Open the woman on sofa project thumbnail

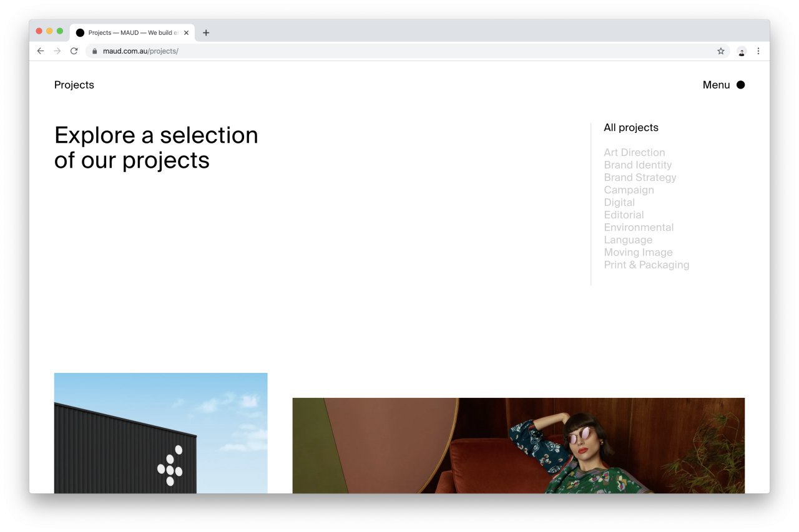(518, 445)
